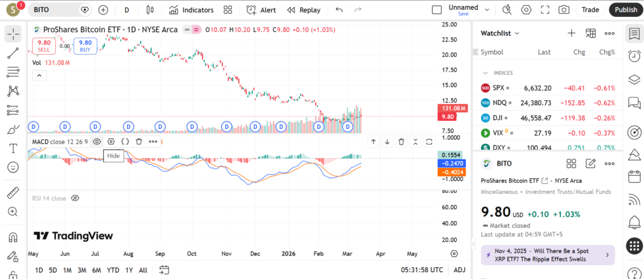The image size is (644, 279).
Task: Open the emoji icons tool
Action: point(13,168)
